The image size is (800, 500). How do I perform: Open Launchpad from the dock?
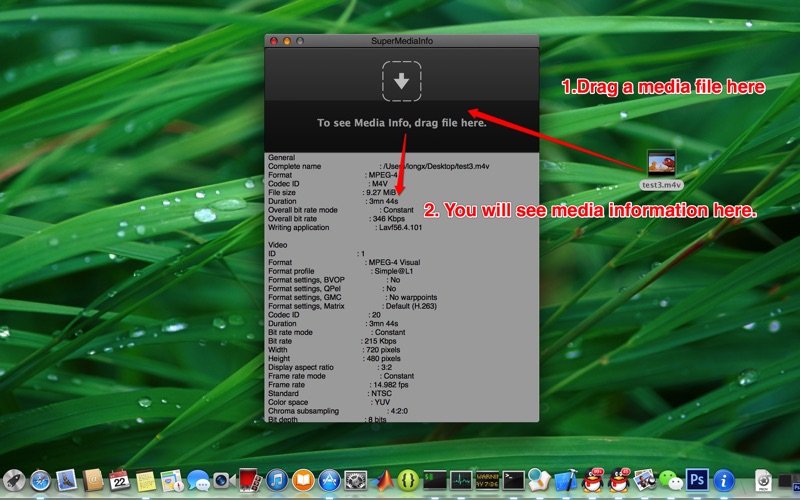click(14, 481)
